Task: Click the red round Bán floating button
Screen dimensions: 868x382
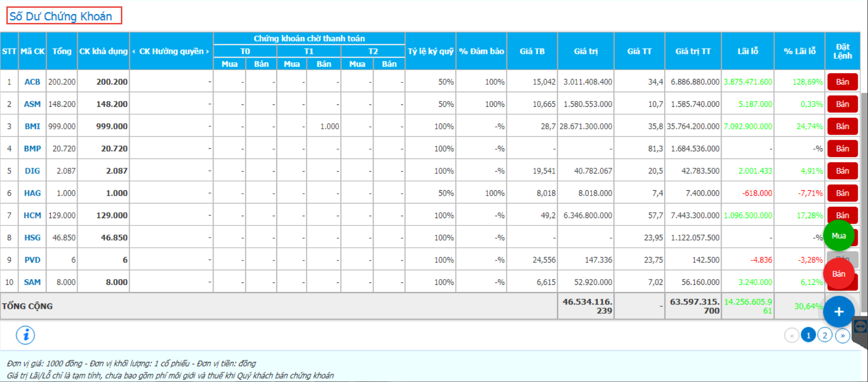Action: coord(839,274)
